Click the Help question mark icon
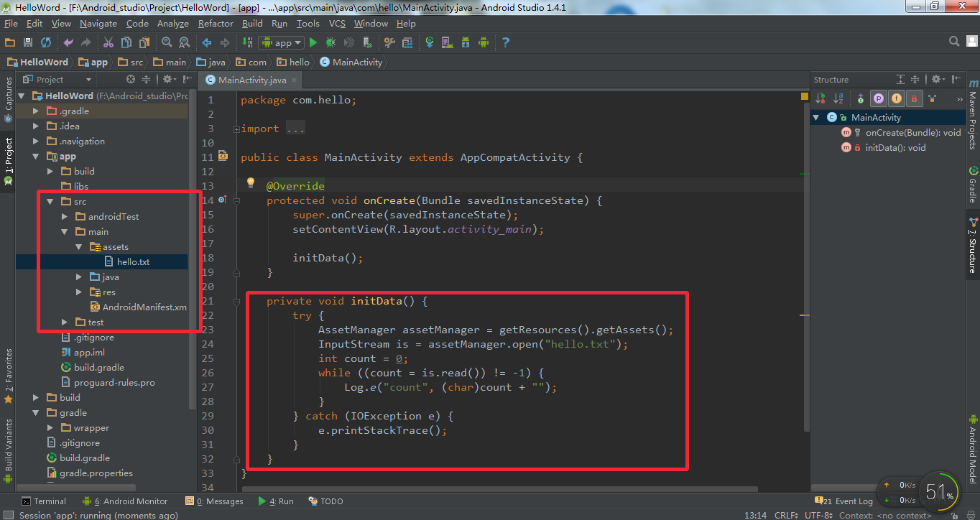980x520 pixels. [x=506, y=42]
